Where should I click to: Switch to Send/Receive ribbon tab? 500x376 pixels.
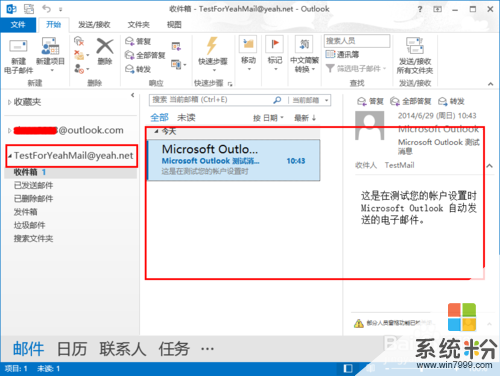pos(94,25)
